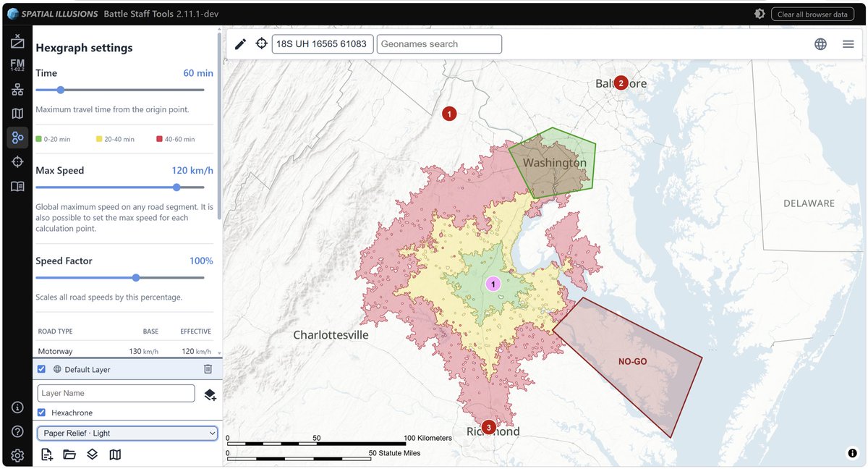The height and width of the screenshot is (469, 868).
Task: Click the Speed Factor slider handle
Action: coord(136,277)
